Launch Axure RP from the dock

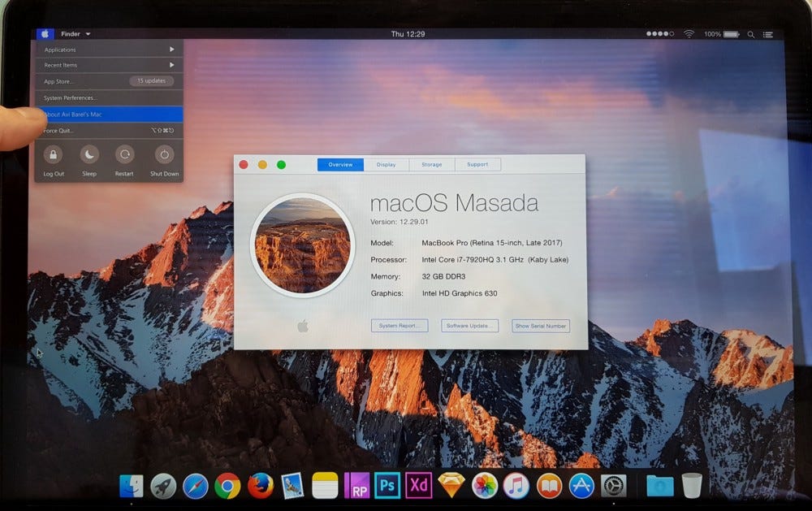[356, 486]
